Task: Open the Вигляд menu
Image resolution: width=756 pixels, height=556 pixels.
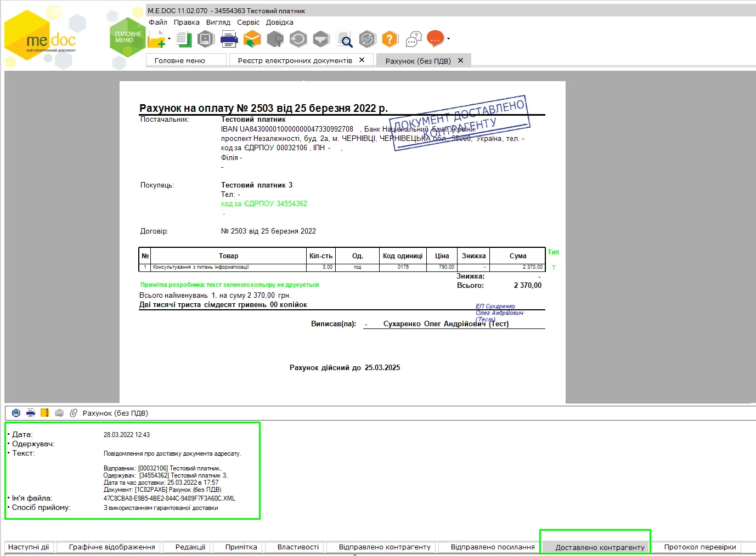Action: click(x=218, y=22)
